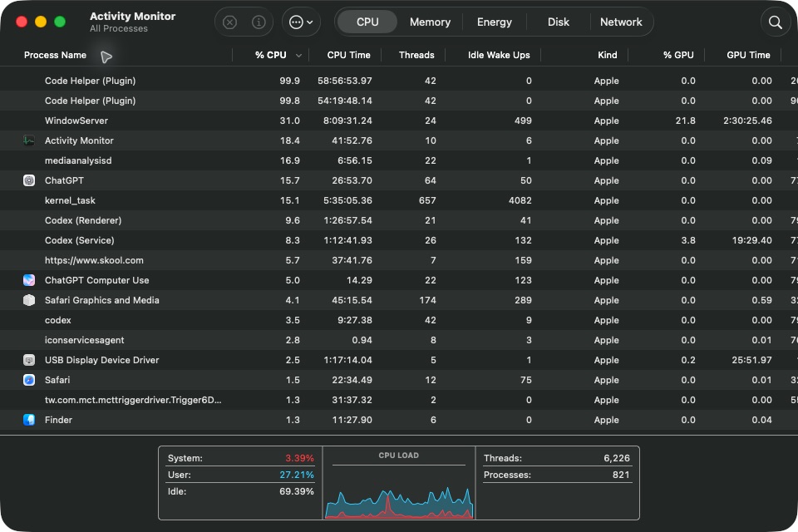Select the mediaanalysisd process
Screen dimensions: 798x532
399,160
